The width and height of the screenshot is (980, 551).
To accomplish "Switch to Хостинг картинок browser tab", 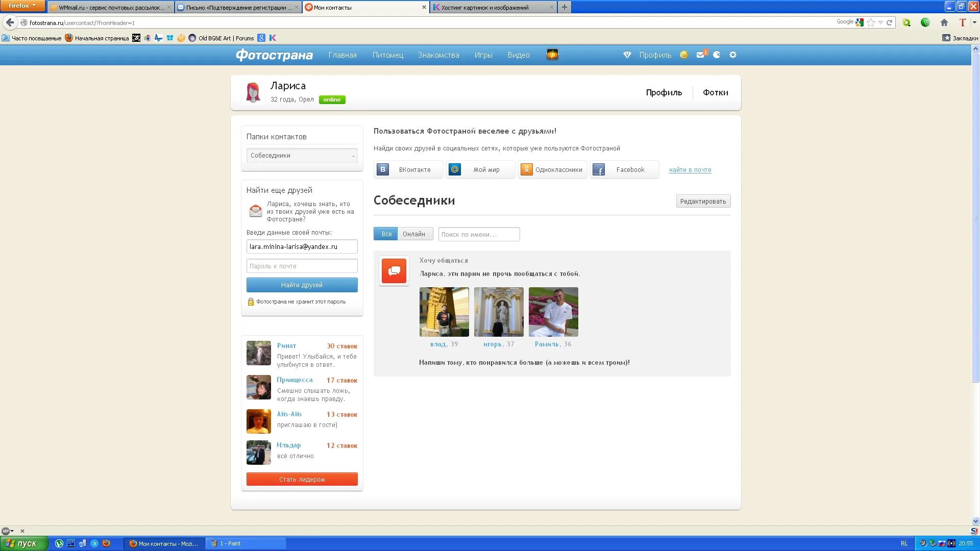I will [493, 7].
